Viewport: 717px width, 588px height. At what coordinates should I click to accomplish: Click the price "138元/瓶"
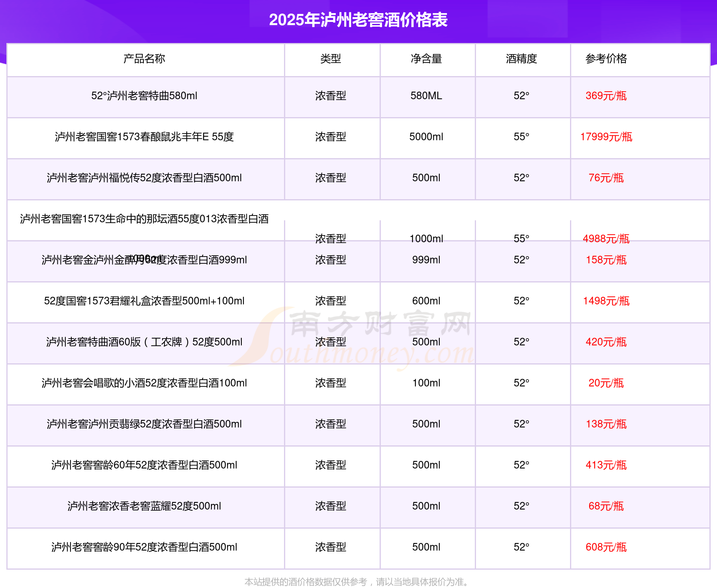[x=606, y=424]
